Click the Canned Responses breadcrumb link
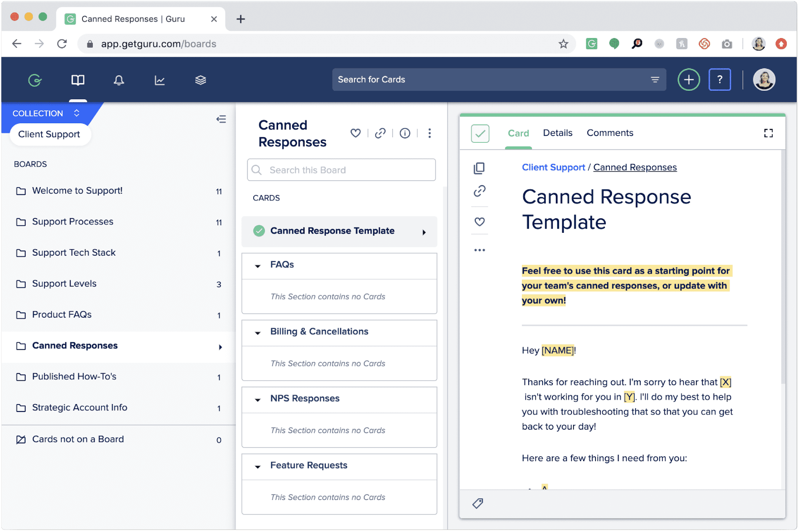Screen dimensions: 800x532 634,168
